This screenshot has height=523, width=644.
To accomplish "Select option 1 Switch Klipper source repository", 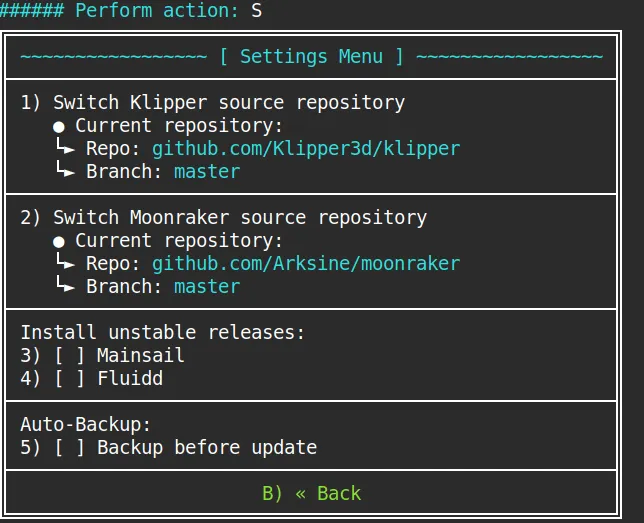I will tap(213, 103).
